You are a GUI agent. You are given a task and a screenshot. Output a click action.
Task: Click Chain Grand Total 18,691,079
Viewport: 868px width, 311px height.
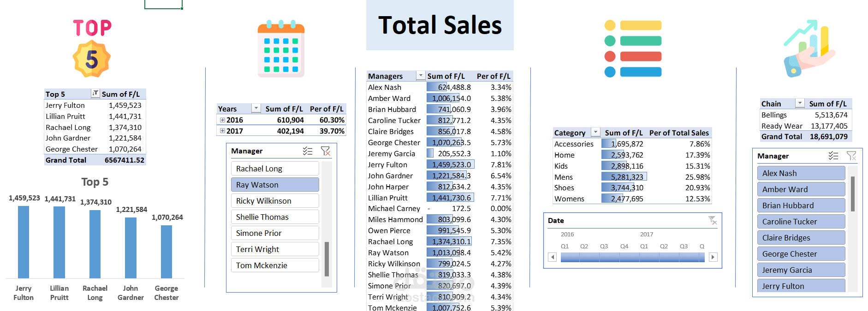point(828,137)
